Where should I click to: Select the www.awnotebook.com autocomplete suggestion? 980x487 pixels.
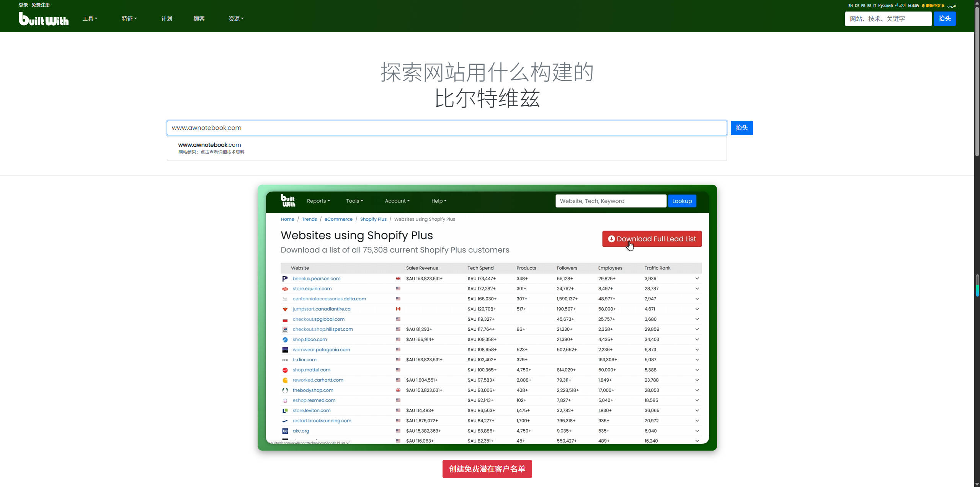447,148
